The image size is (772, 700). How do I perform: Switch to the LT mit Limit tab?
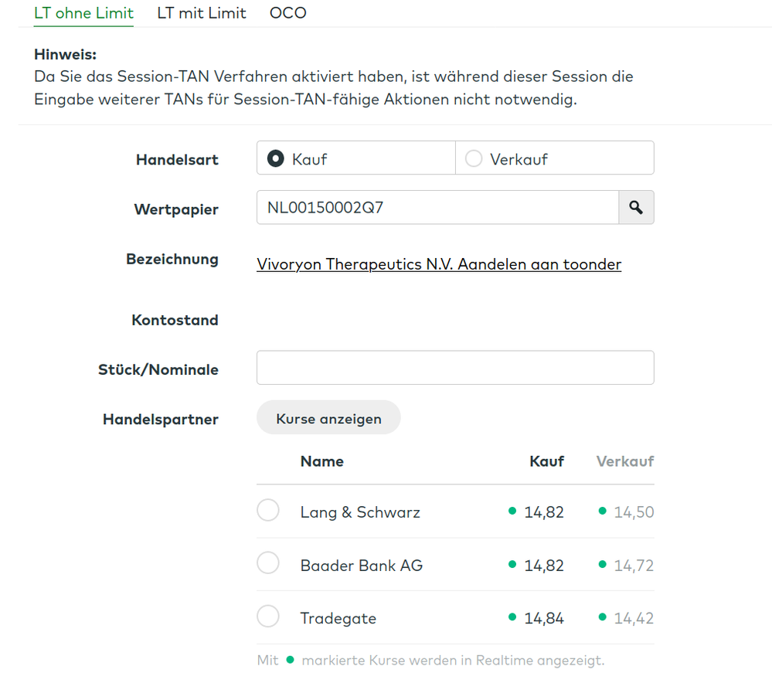click(x=202, y=13)
